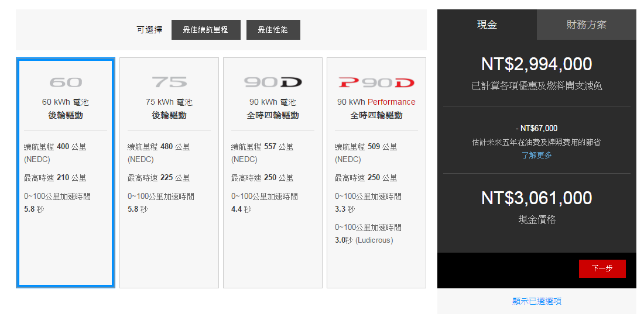Click 續航里程 400 公里 range text
Image resolution: width=644 pixels, height=317 pixels.
click(55, 147)
